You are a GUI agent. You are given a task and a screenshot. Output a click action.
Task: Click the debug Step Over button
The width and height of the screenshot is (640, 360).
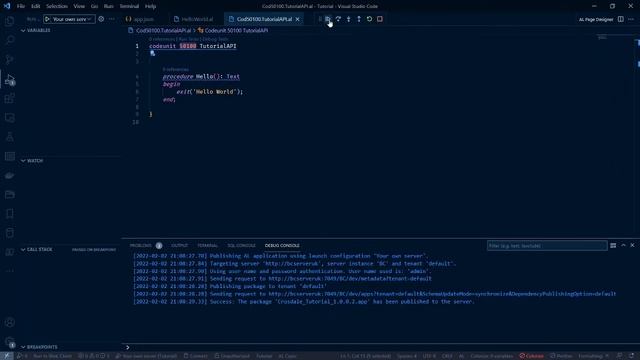338,19
